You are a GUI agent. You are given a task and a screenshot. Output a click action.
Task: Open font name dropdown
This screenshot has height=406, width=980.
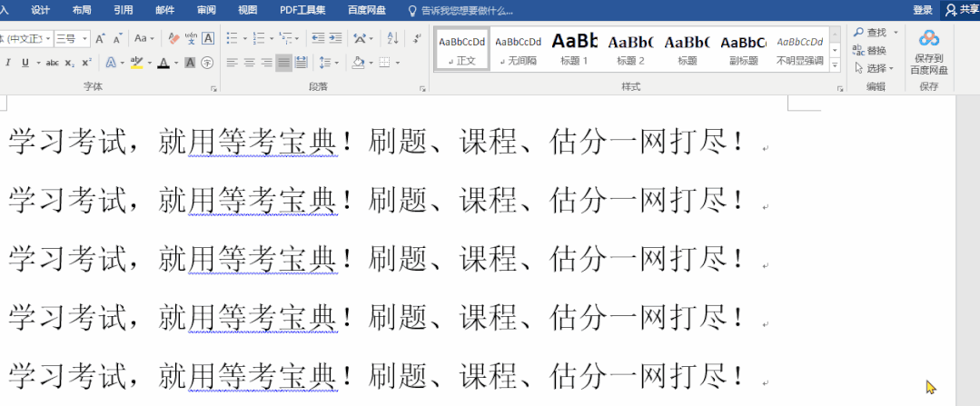[x=48, y=39]
